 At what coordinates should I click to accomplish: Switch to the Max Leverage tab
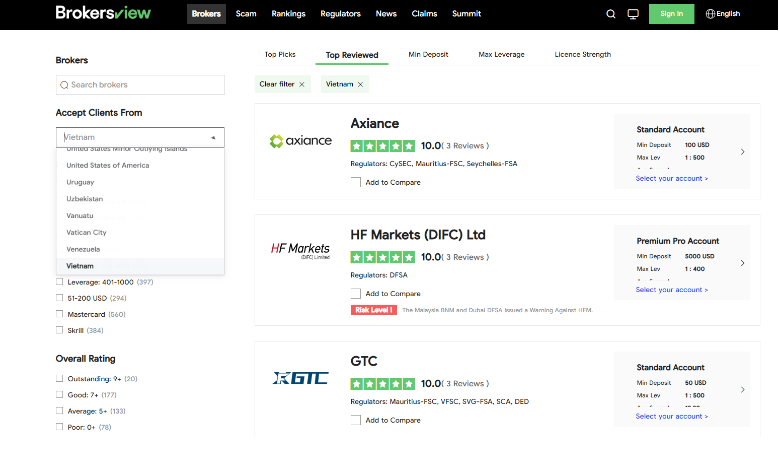coord(501,55)
